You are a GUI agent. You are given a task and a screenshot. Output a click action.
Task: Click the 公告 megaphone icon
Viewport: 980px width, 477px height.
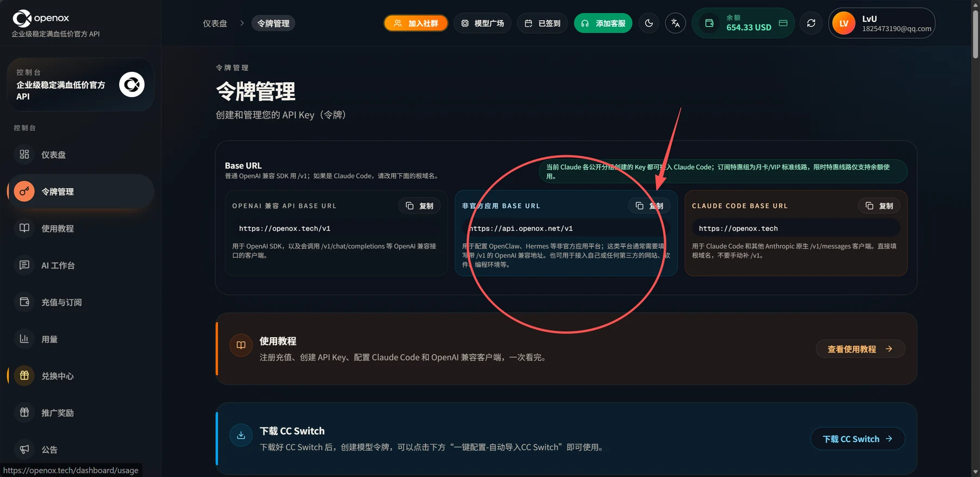pyautogui.click(x=24, y=449)
